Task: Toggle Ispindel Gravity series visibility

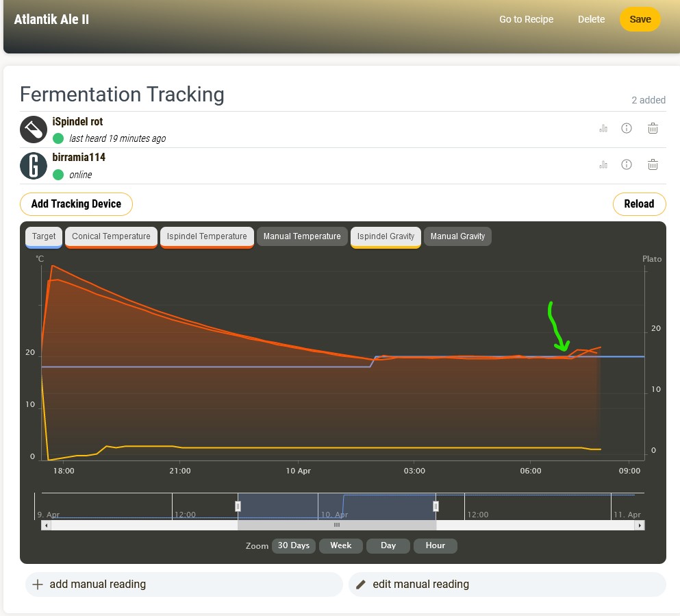Action: click(x=386, y=236)
